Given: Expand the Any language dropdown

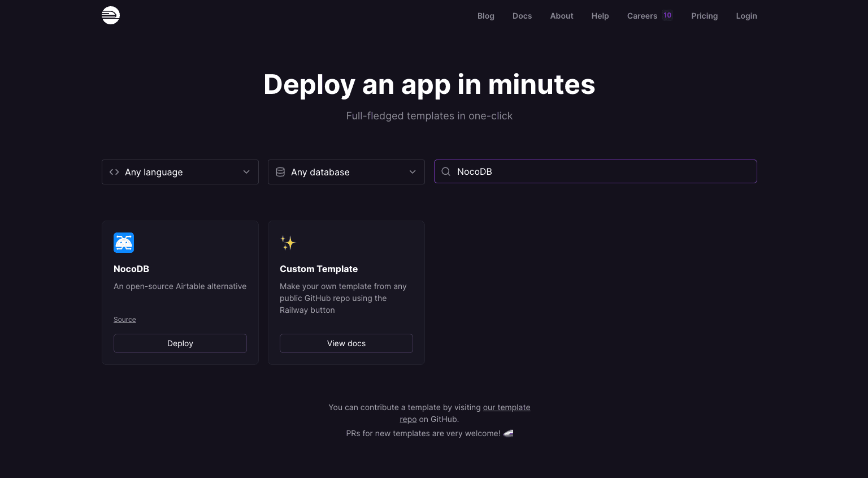Looking at the screenshot, I should tap(180, 172).
